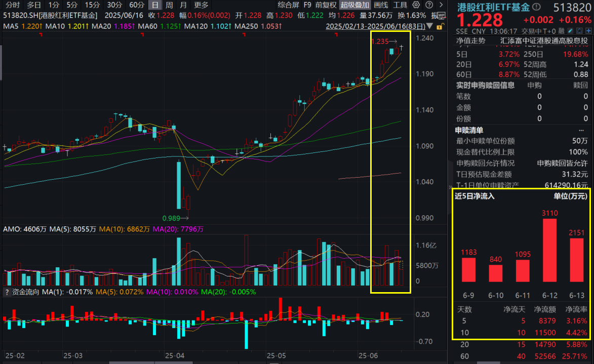Edit the quote using the pencil icon

point(569,30)
